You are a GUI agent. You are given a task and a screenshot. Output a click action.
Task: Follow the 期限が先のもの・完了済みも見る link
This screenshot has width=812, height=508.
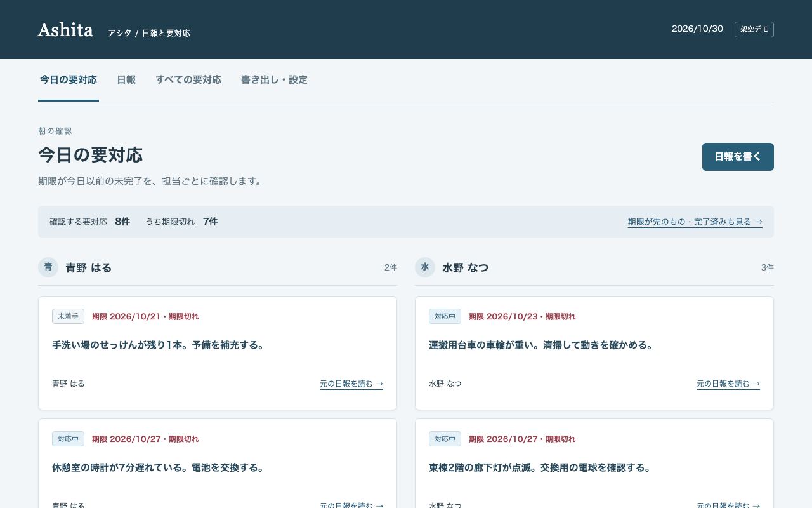tap(695, 222)
